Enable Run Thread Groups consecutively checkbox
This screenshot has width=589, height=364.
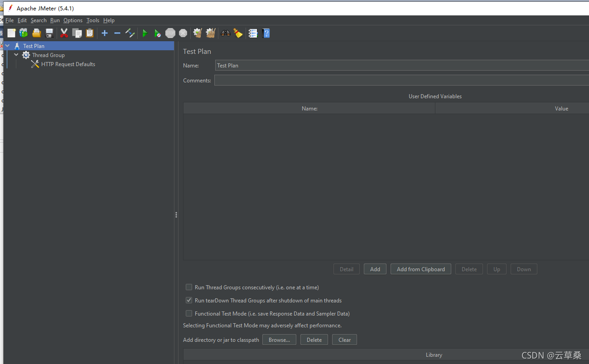pos(189,287)
